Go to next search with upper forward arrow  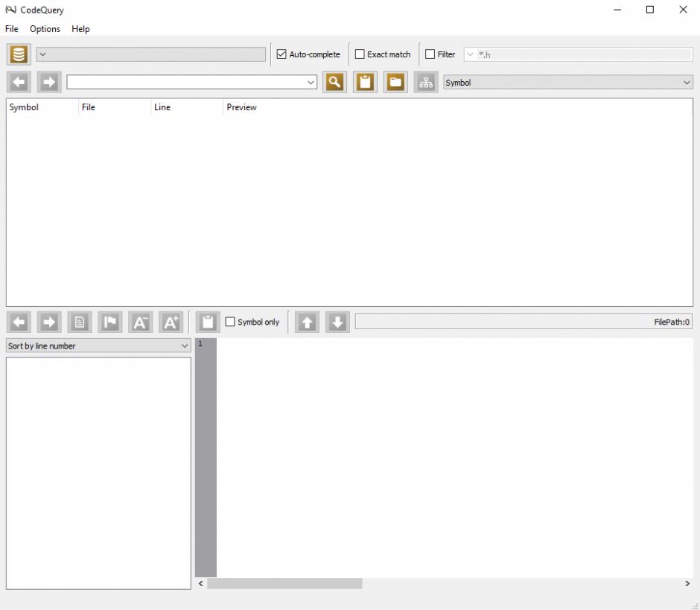pos(49,82)
